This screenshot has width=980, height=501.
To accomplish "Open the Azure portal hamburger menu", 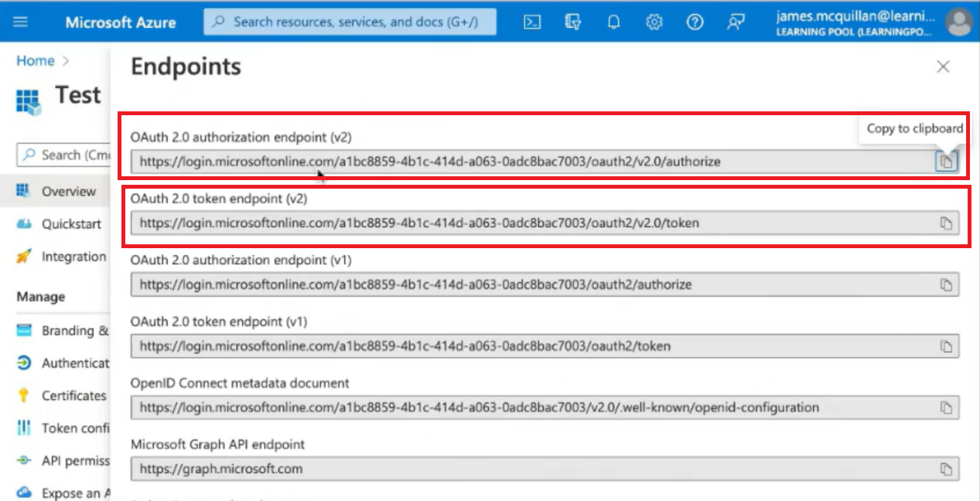I will 21,22.
